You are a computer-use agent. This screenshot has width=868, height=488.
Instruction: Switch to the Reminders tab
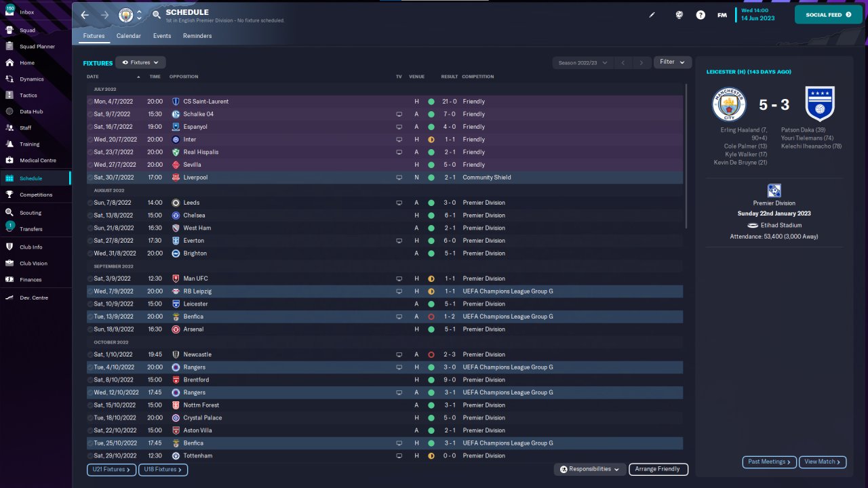point(197,36)
